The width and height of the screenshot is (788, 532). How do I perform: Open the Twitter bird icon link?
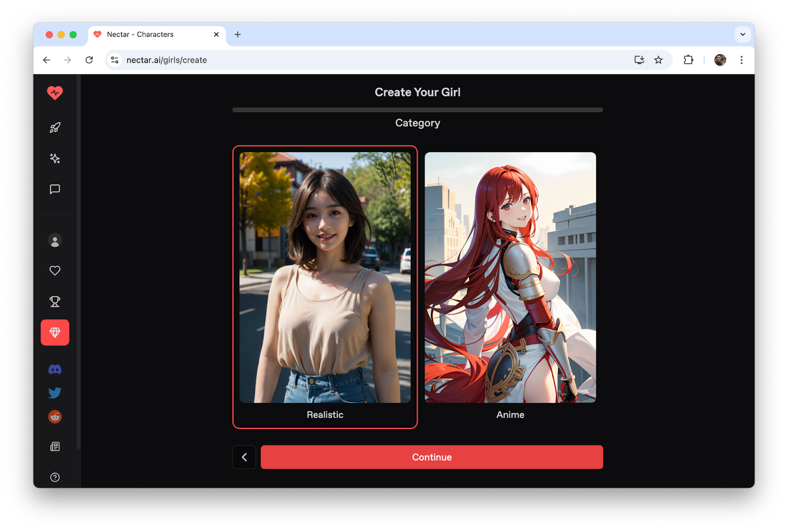55,393
